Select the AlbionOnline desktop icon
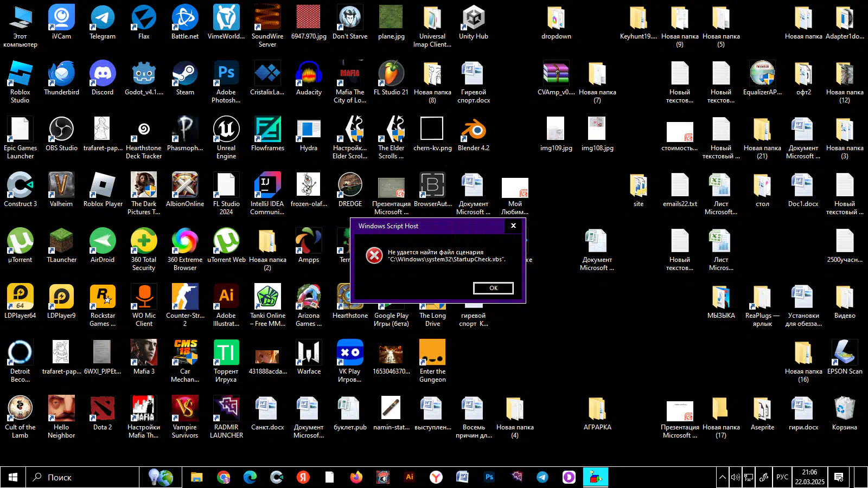Viewport: 868px width, 488px height. pyautogui.click(x=185, y=190)
